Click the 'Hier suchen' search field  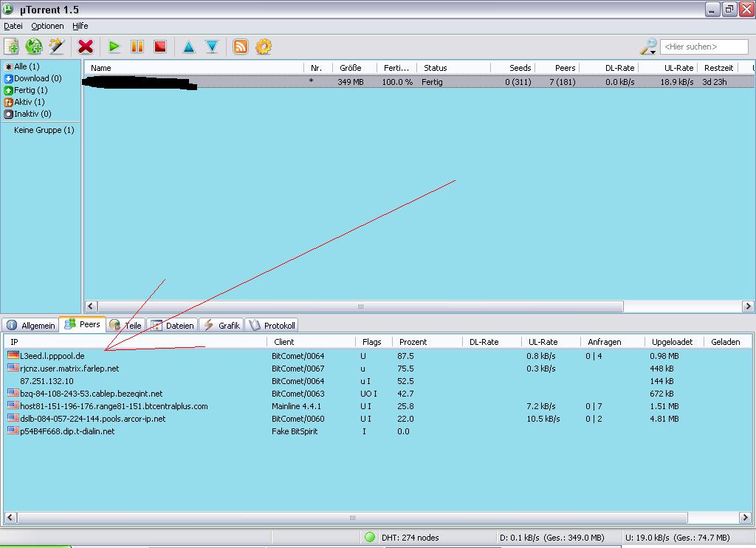coord(704,47)
